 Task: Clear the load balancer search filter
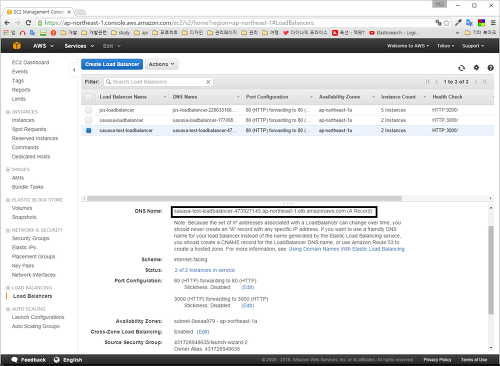(x=208, y=82)
